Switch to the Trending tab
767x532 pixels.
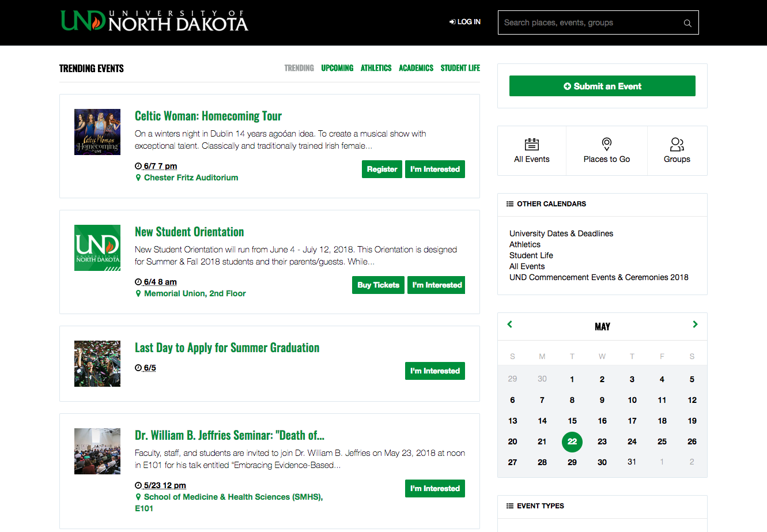click(x=299, y=68)
